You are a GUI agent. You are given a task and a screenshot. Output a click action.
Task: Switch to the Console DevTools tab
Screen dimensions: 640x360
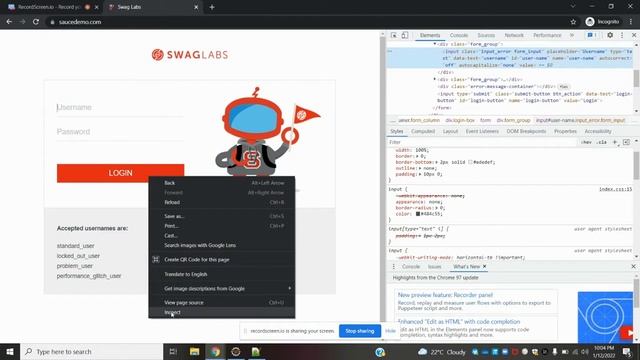459,36
